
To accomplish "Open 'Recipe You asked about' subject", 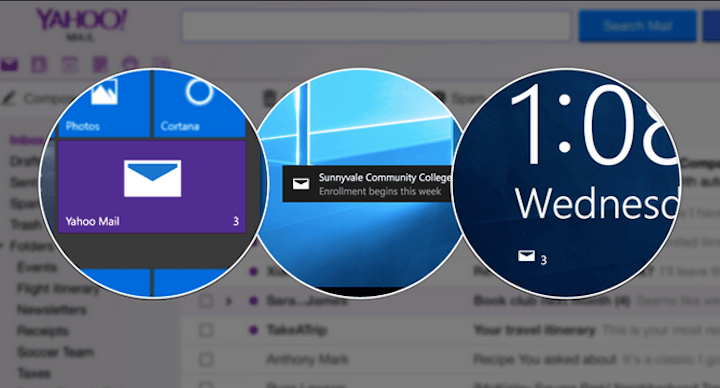I will [545, 359].
